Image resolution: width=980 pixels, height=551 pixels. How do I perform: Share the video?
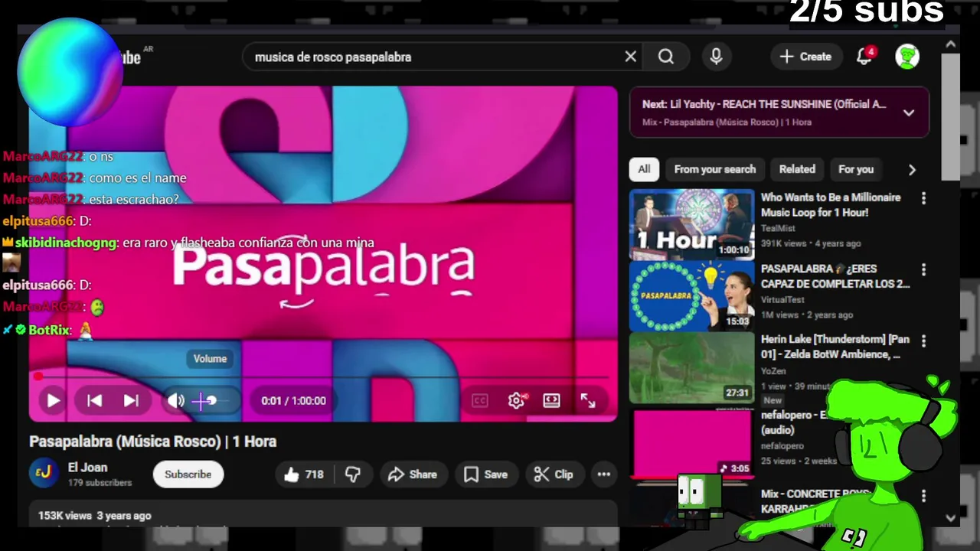413,474
